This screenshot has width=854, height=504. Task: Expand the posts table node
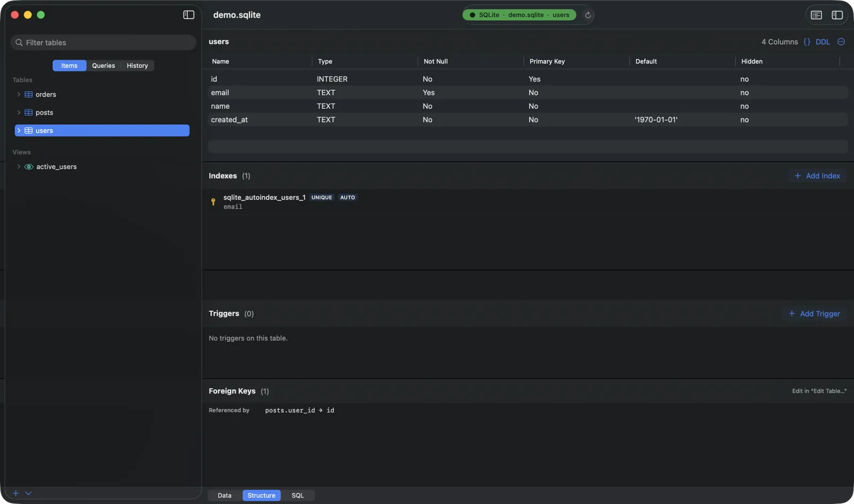[x=19, y=113]
